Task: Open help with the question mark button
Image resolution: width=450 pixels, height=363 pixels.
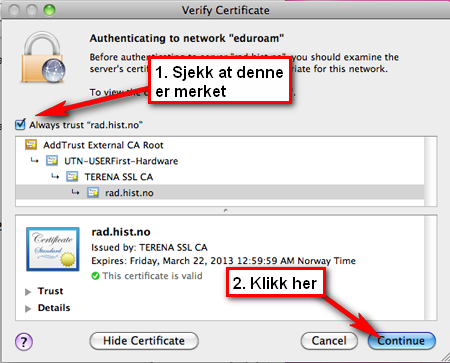Action: pyautogui.click(x=24, y=342)
